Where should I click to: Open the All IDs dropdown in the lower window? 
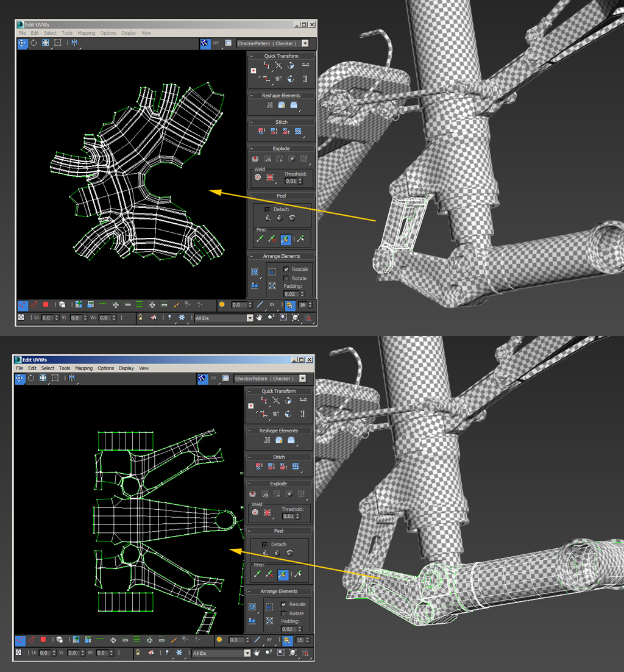pyautogui.click(x=247, y=653)
